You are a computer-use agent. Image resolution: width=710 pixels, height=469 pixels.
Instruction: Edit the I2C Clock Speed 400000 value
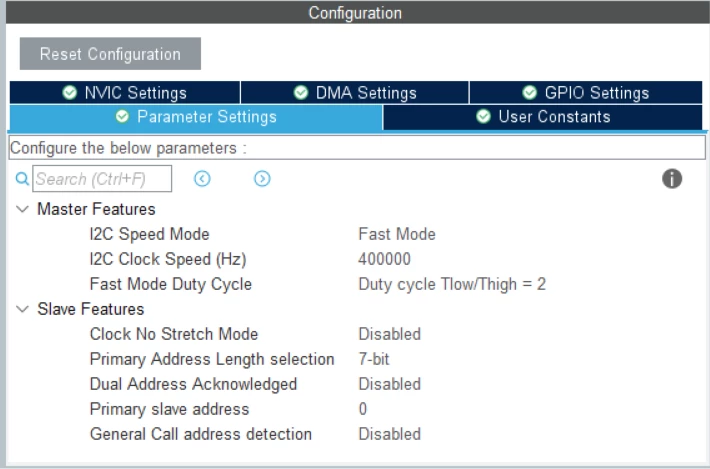[384, 259]
